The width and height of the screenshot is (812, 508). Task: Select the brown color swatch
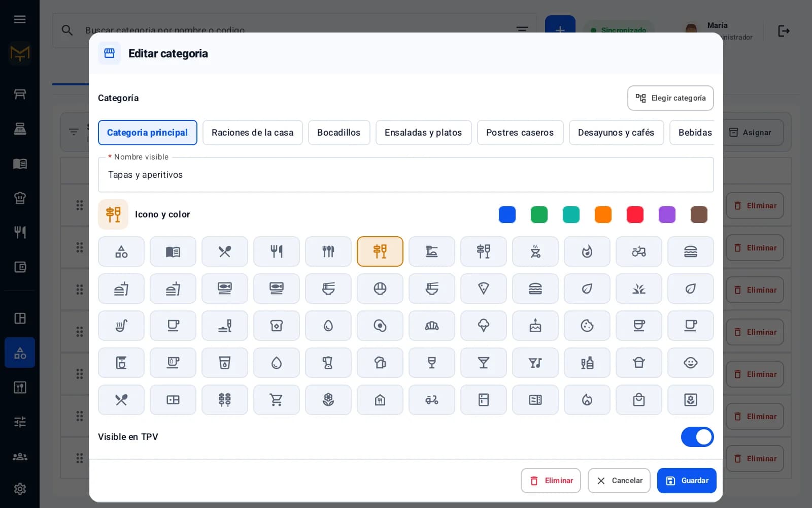699,214
